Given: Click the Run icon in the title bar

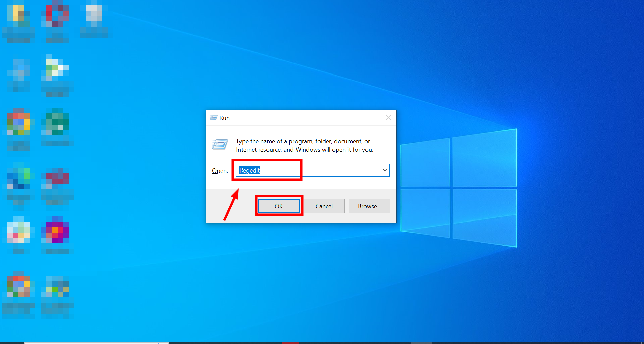Looking at the screenshot, I should [x=213, y=117].
